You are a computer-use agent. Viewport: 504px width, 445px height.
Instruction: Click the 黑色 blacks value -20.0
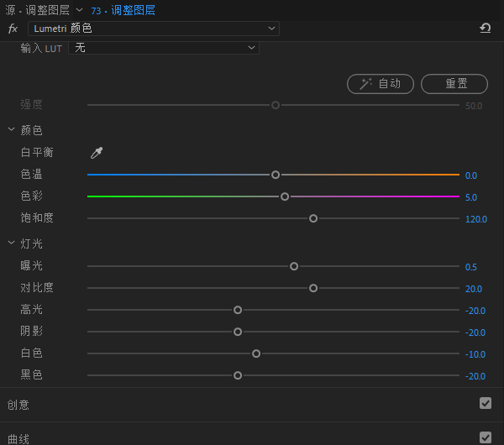tap(475, 376)
